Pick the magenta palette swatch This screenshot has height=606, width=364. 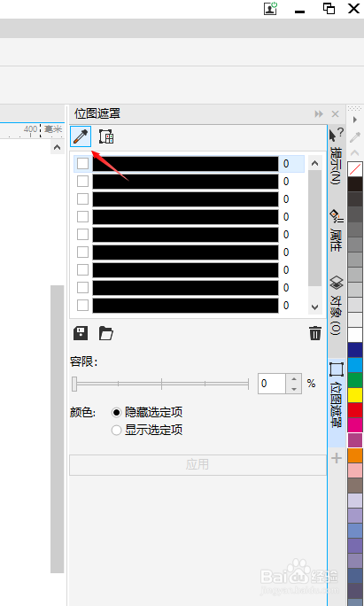(x=355, y=425)
